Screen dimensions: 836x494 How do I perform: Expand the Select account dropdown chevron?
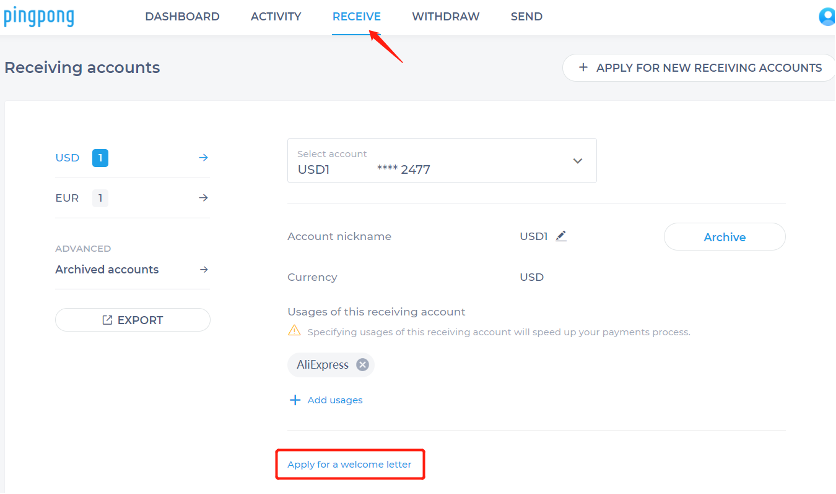click(576, 161)
